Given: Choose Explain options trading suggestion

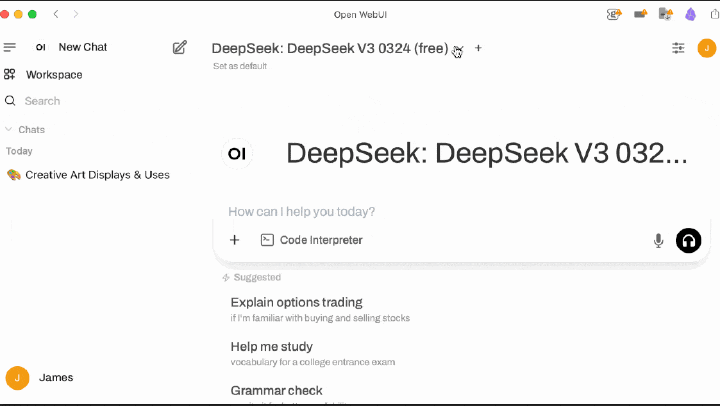Looking at the screenshot, I should [x=296, y=302].
